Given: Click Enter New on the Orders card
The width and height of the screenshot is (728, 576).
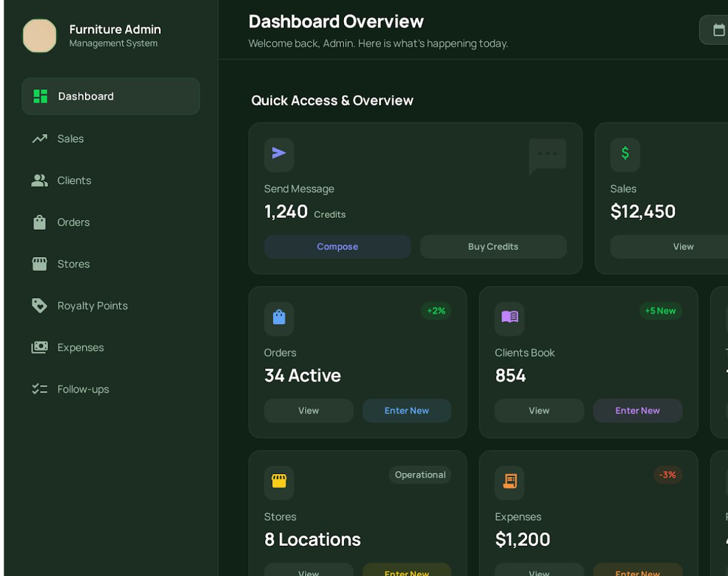Looking at the screenshot, I should point(406,410).
